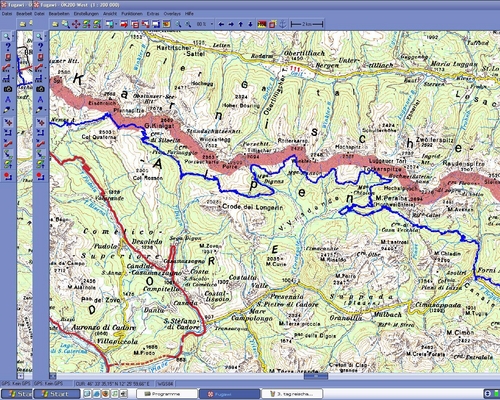The width and height of the screenshot is (500, 400).
Task: Expand the route tool dropdown in back window sidebar
Action: click(13, 68)
